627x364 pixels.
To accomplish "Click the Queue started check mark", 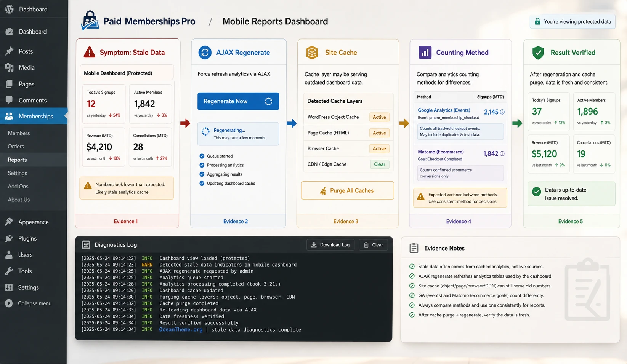I will coord(202,156).
